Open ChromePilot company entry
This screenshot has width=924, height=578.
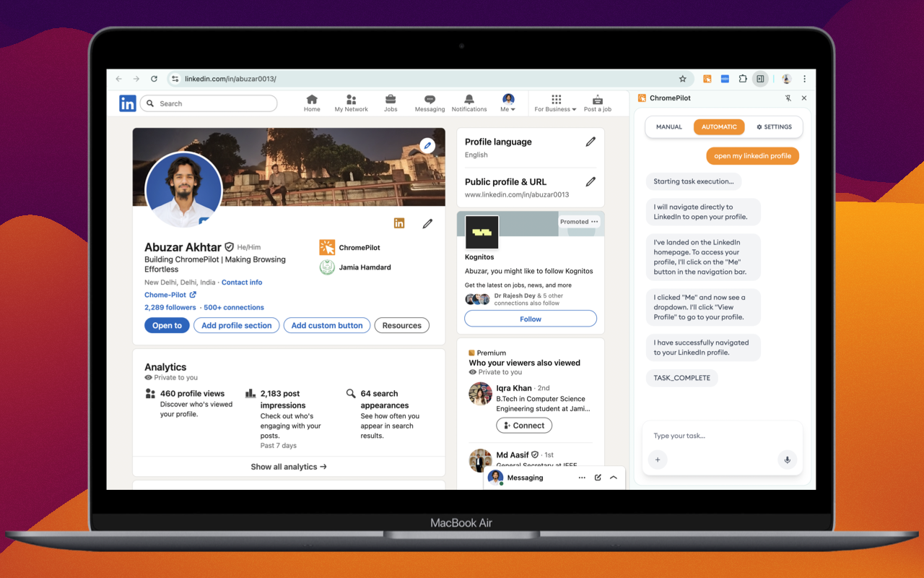point(349,248)
